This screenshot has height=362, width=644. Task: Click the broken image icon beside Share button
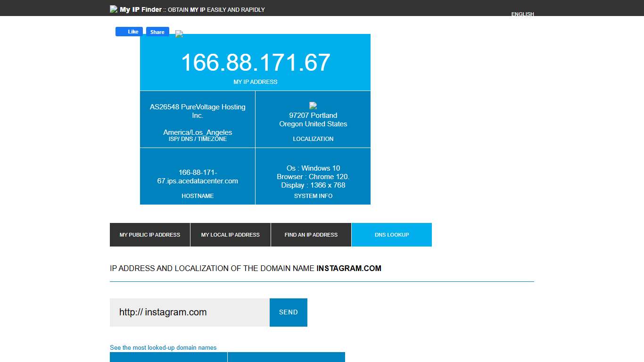click(179, 33)
